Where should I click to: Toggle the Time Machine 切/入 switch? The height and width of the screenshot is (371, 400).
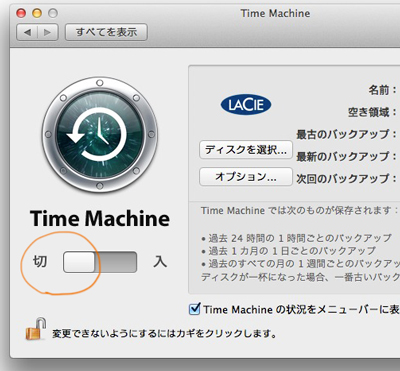click(x=100, y=262)
